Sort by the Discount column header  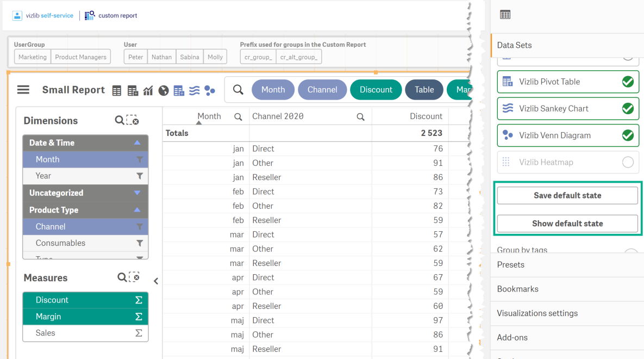click(426, 116)
